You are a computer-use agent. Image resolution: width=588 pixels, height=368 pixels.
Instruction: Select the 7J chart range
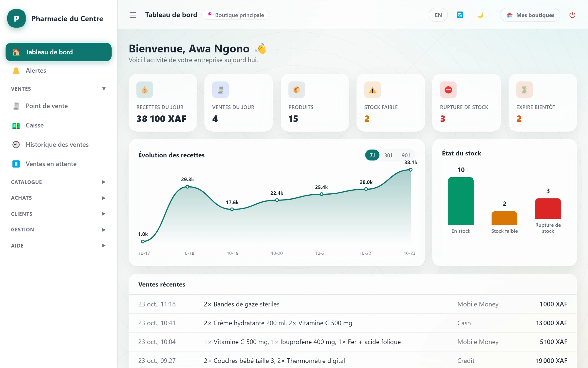coord(372,155)
